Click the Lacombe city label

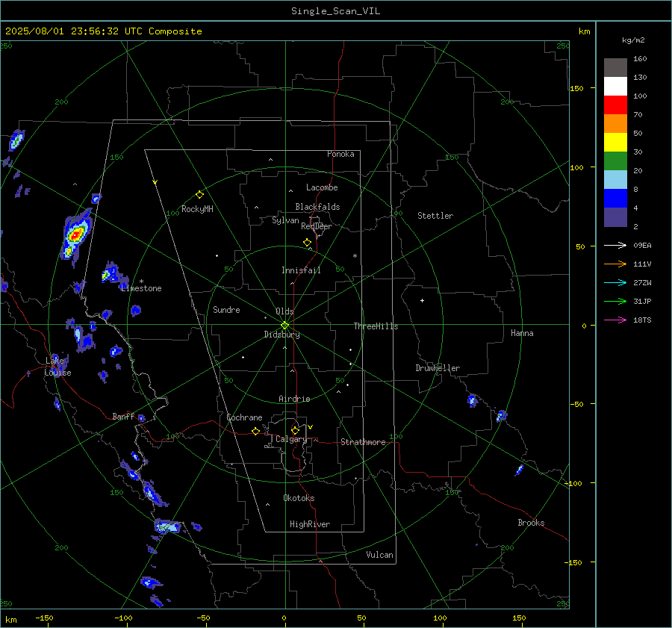[x=322, y=187]
